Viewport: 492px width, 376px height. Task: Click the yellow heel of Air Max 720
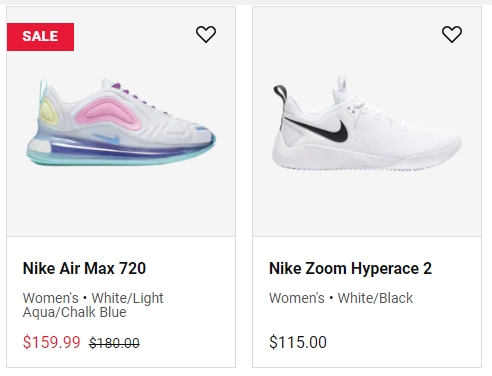pos(49,112)
